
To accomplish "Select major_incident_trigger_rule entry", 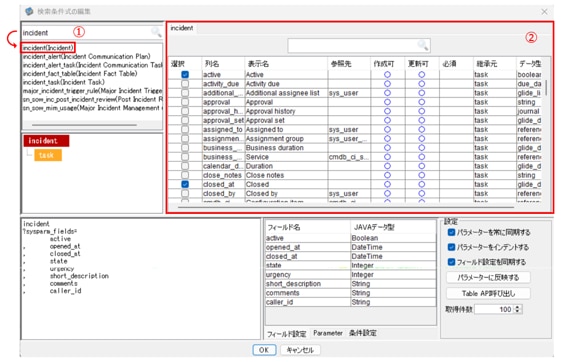I will click(x=92, y=91).
